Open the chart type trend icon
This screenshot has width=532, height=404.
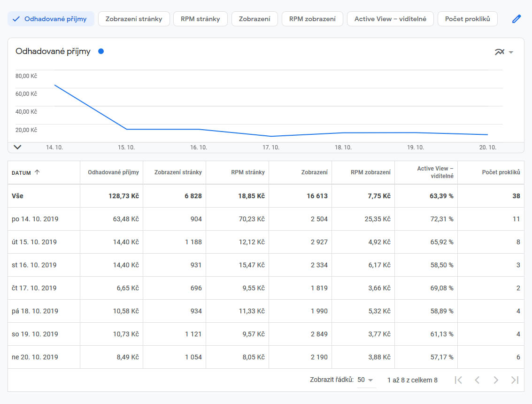[x=499, y=52]
